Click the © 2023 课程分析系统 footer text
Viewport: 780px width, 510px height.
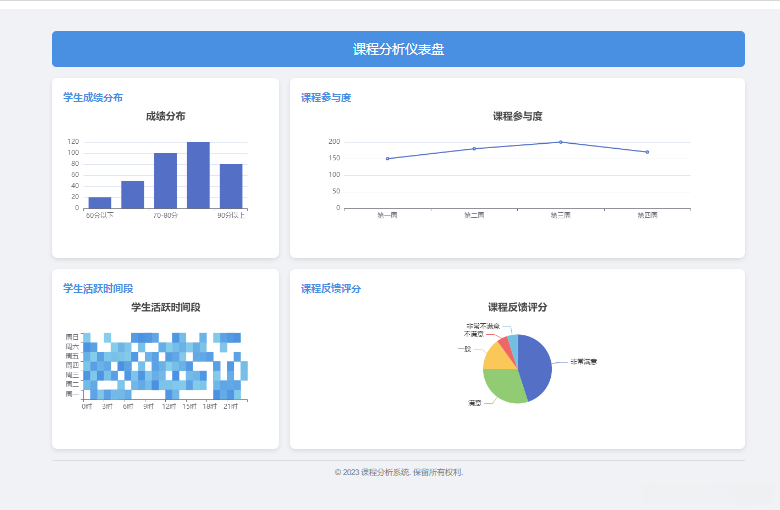pyautogui.click(x=398, y=472)
